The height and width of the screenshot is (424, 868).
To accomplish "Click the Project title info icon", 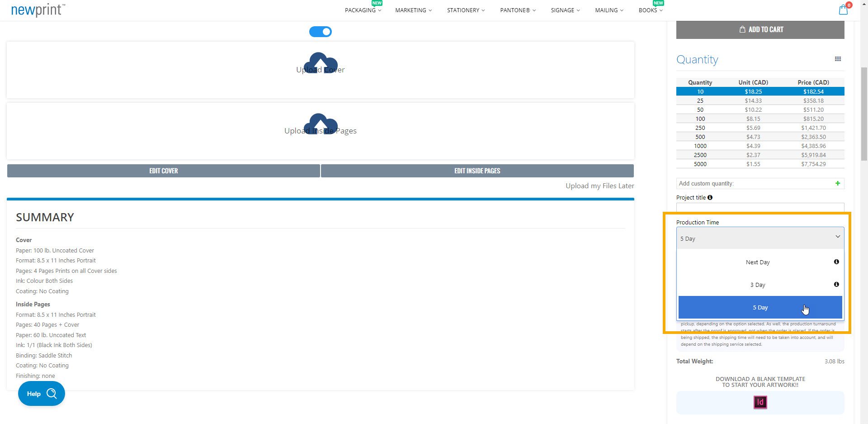I will click(710, 197).
